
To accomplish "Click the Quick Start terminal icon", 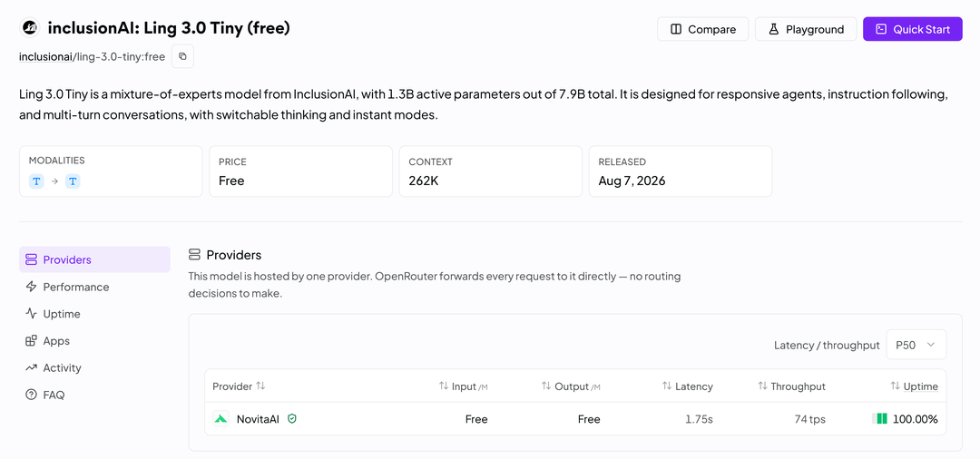I will point(881,29).
